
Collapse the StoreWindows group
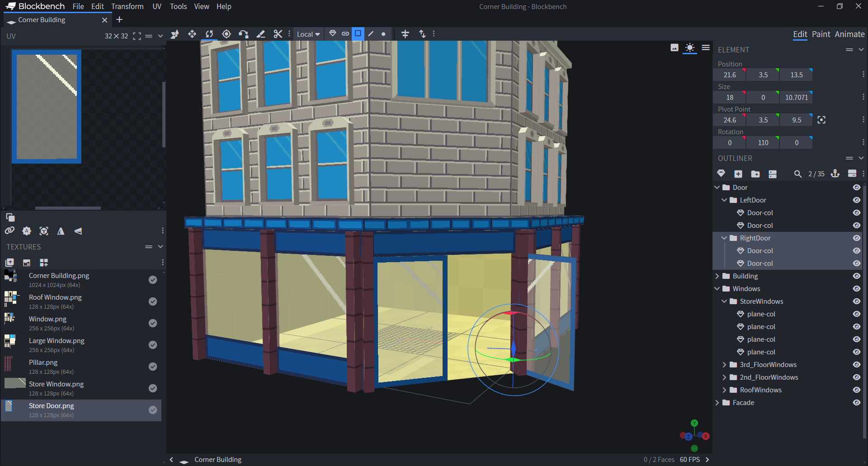tap(725, 301)
